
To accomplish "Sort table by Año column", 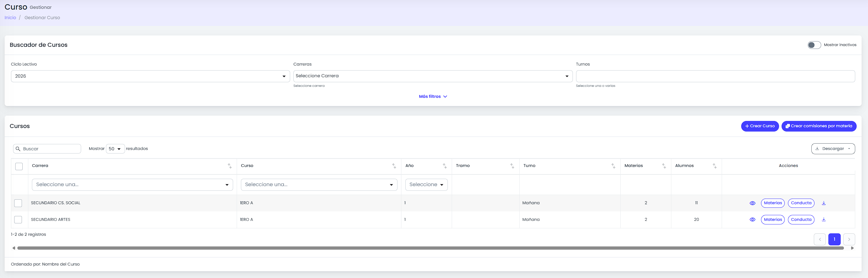I will tap(445, 166).
